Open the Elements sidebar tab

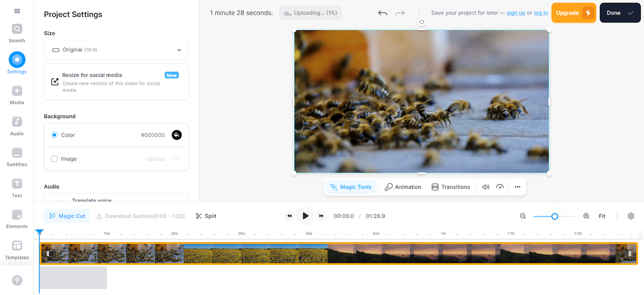click(x=17, y=219)
